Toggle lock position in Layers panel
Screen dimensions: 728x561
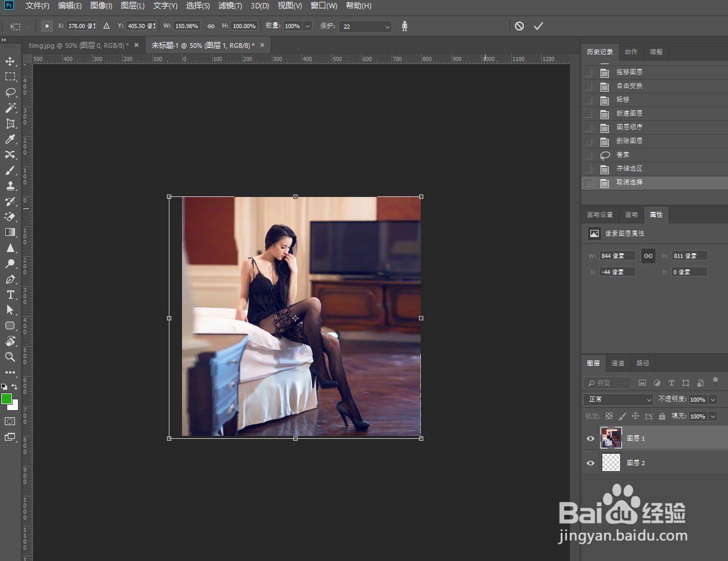pyautogui.click(x=636, y=416)
